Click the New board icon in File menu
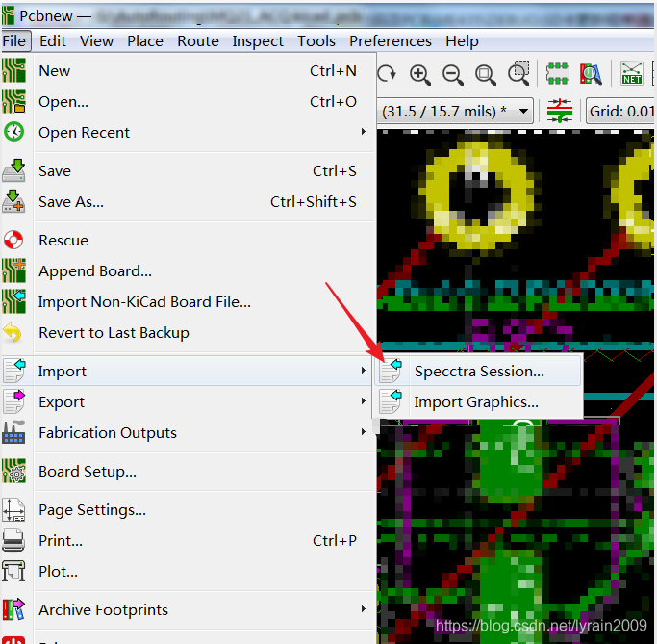 click(x=13, y=70)
